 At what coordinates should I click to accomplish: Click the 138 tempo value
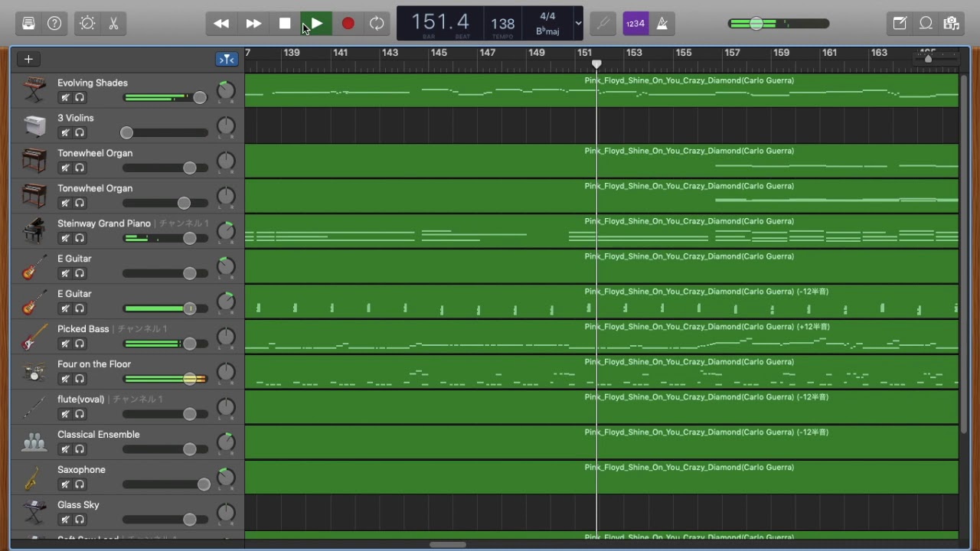click(x=503, y=24)
